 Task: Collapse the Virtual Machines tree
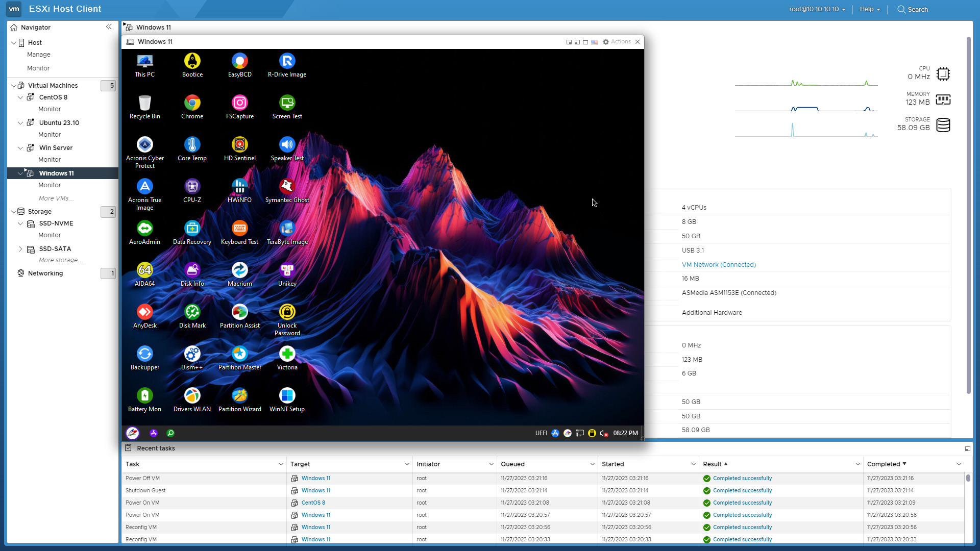pos(14,86)
